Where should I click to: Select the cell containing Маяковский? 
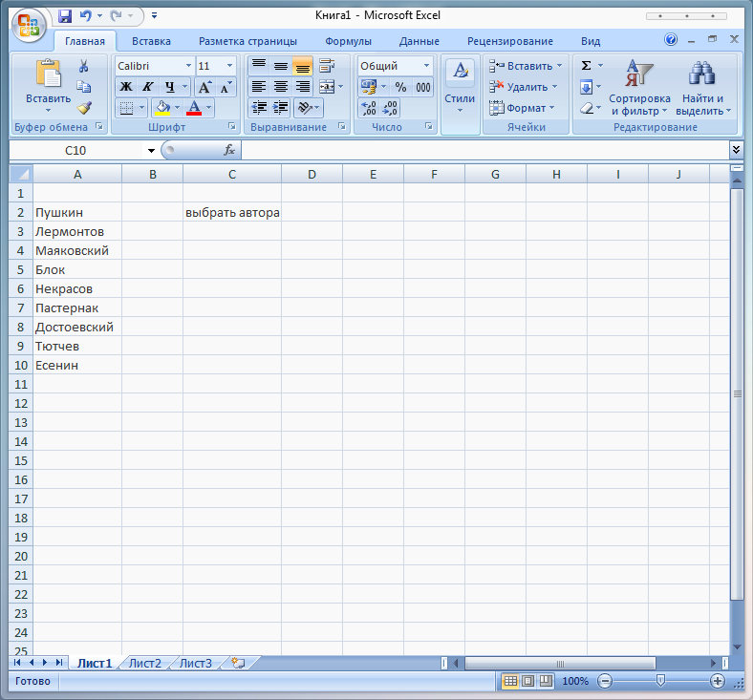pyautogui.click(x=77, y=250)
